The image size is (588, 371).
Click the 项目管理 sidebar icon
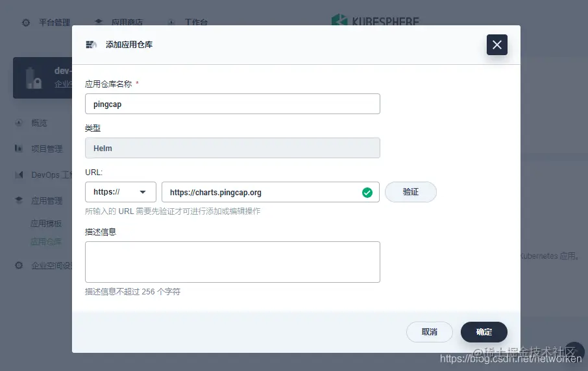click(x=19, y=149)
